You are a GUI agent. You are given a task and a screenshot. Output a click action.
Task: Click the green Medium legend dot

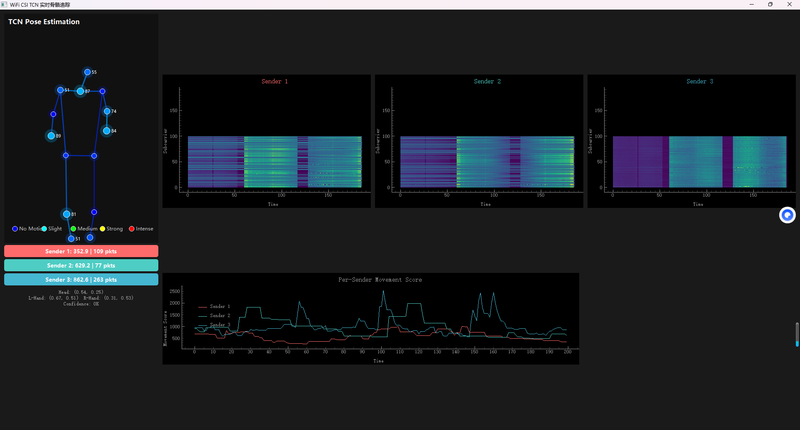point(73,229)
